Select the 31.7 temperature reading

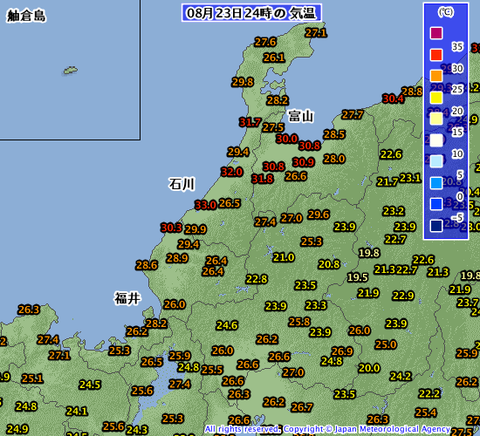[250, 122]
